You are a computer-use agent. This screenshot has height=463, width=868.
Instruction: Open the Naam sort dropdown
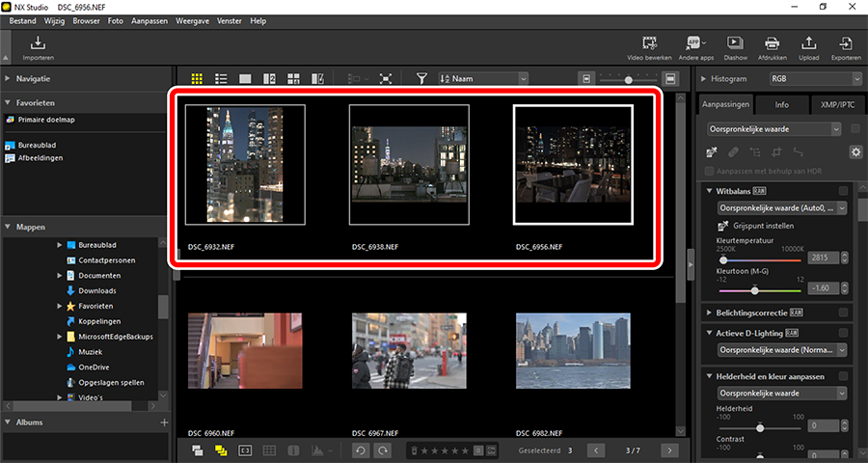tap(483, 78)
